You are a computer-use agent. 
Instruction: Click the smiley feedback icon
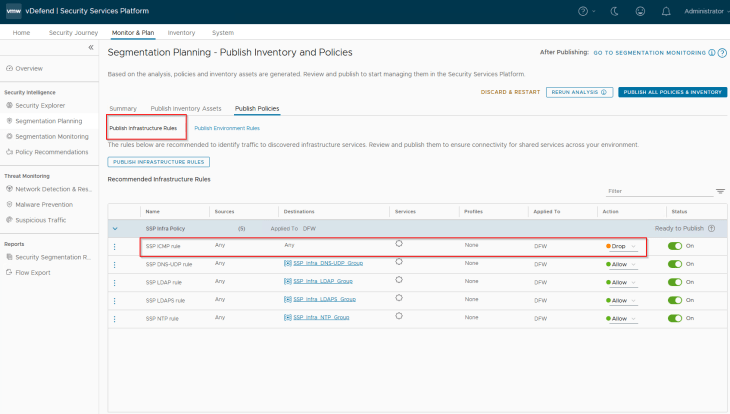638,11
